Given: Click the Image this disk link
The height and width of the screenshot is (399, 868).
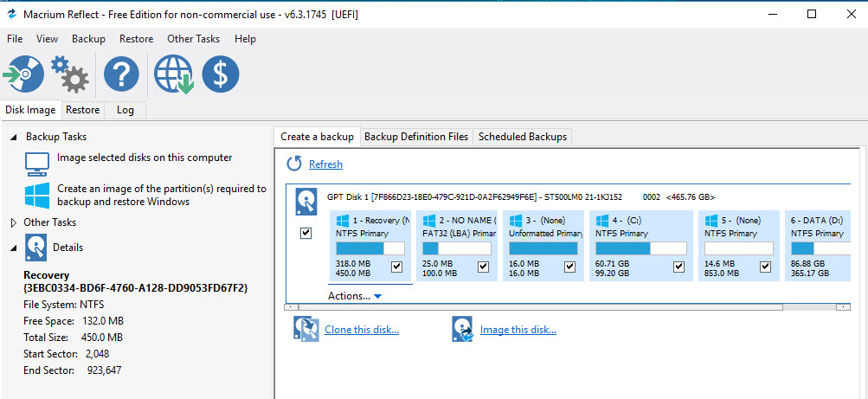Looking at the screenshot, I should (518, 330).
